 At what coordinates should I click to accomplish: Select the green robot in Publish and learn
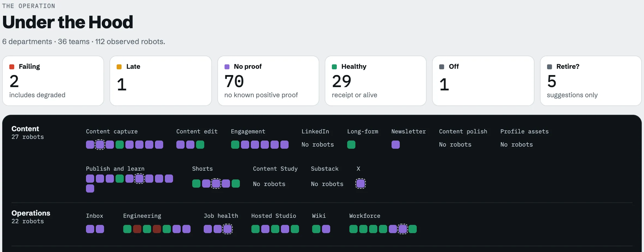[120, 179]
